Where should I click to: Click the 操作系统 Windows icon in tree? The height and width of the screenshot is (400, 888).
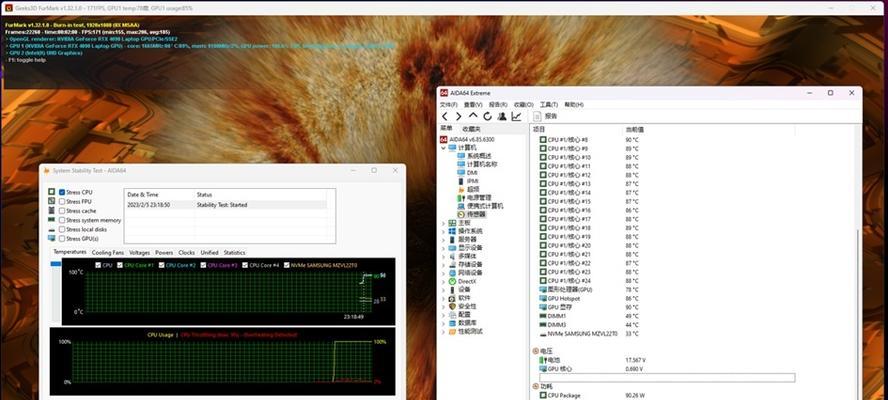point(452,231)
